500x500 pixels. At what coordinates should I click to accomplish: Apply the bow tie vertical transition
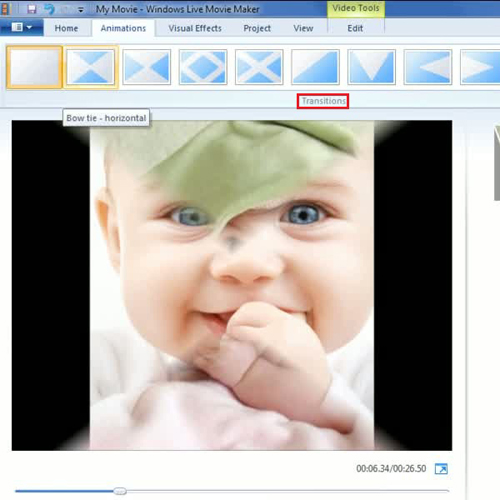(x=147, y=67)
